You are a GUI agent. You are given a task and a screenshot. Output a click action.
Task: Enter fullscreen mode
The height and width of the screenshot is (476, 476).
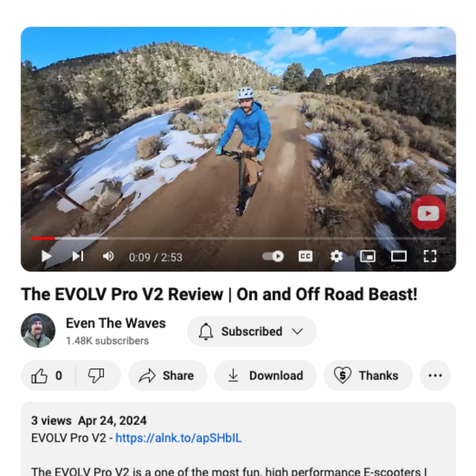(x=430, y=257)
